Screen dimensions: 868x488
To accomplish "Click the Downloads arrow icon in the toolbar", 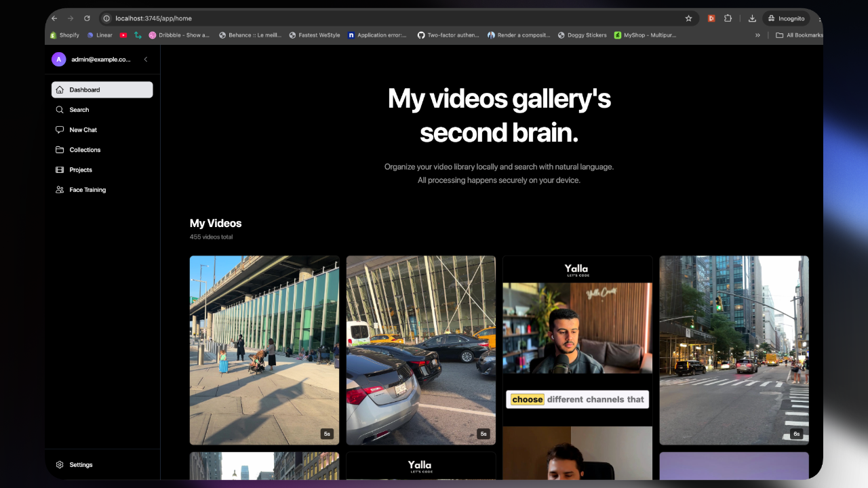I will tap(752, 18).
